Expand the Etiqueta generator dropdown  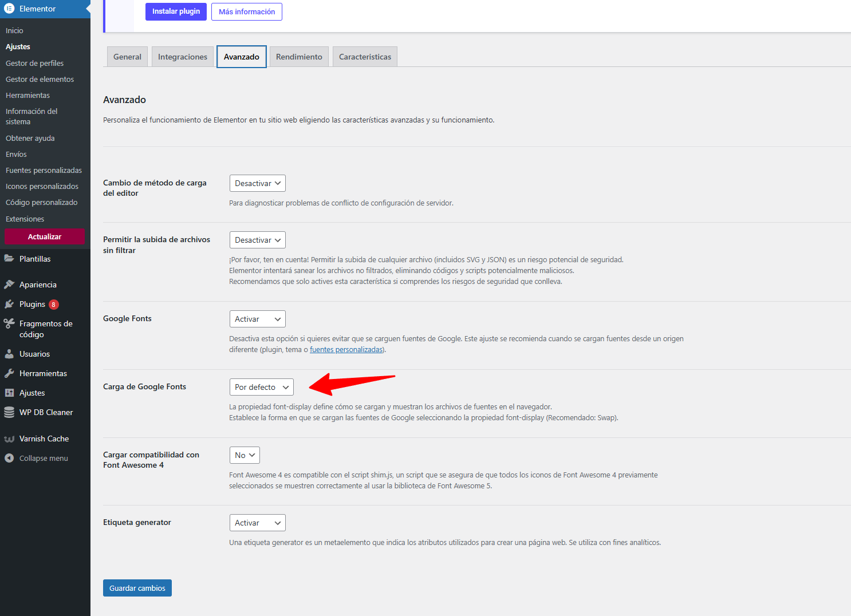tap(257, 523)
